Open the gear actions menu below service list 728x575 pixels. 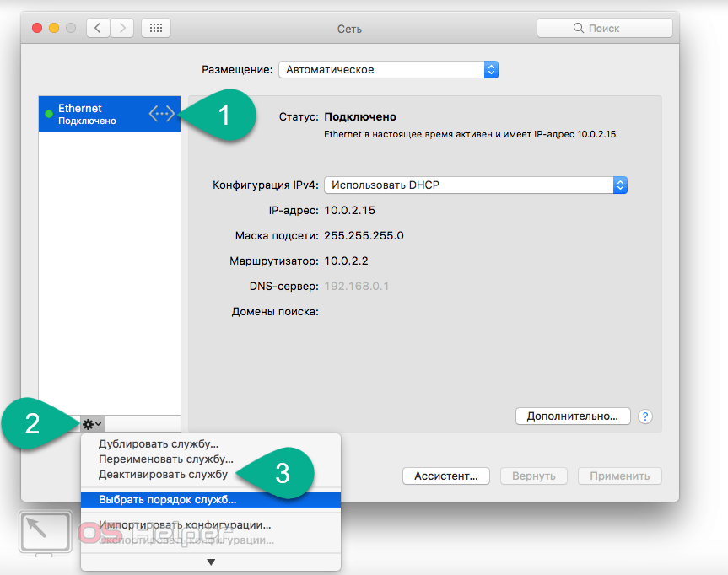(x=92, y=423)
